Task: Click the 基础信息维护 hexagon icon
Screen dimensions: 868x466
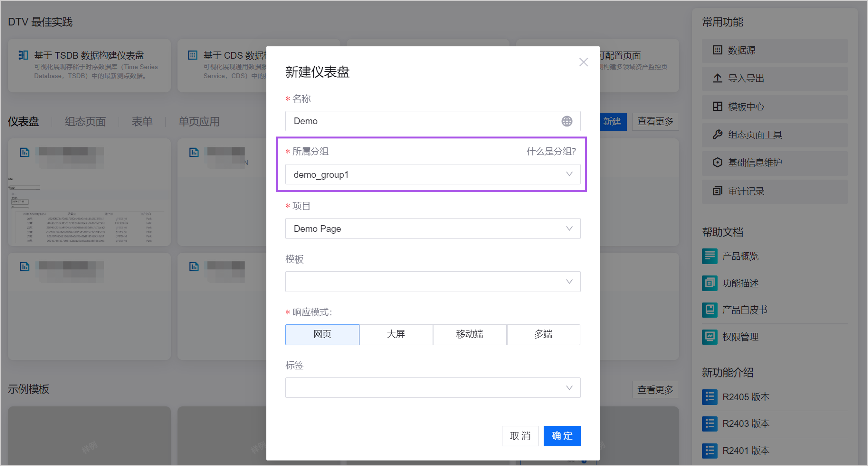Action: (717, 163)
